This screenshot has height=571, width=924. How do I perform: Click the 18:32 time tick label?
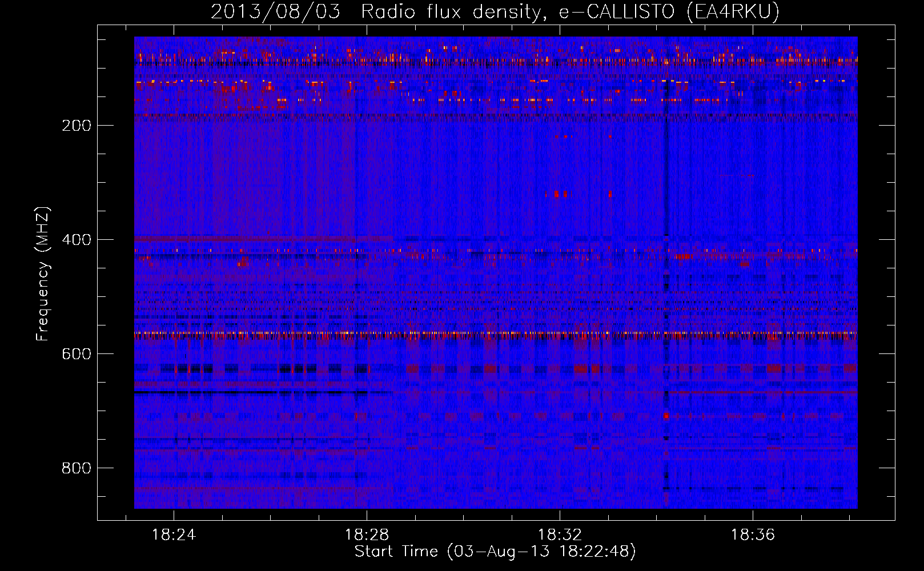point(560,535)
